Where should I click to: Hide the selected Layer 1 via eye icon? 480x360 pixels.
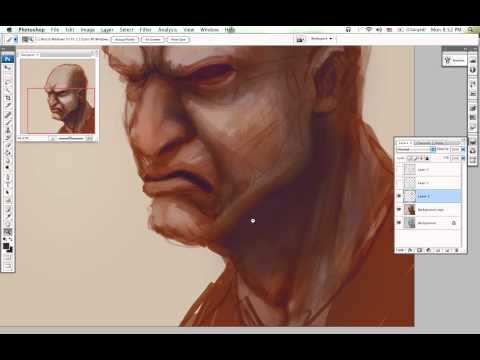tap(399, 196)
